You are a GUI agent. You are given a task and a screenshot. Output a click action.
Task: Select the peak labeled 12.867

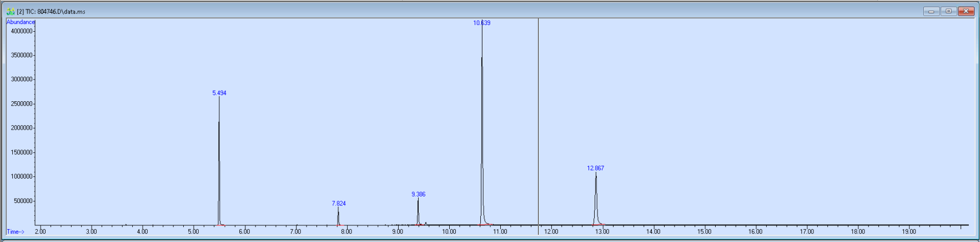click(596, 168)
